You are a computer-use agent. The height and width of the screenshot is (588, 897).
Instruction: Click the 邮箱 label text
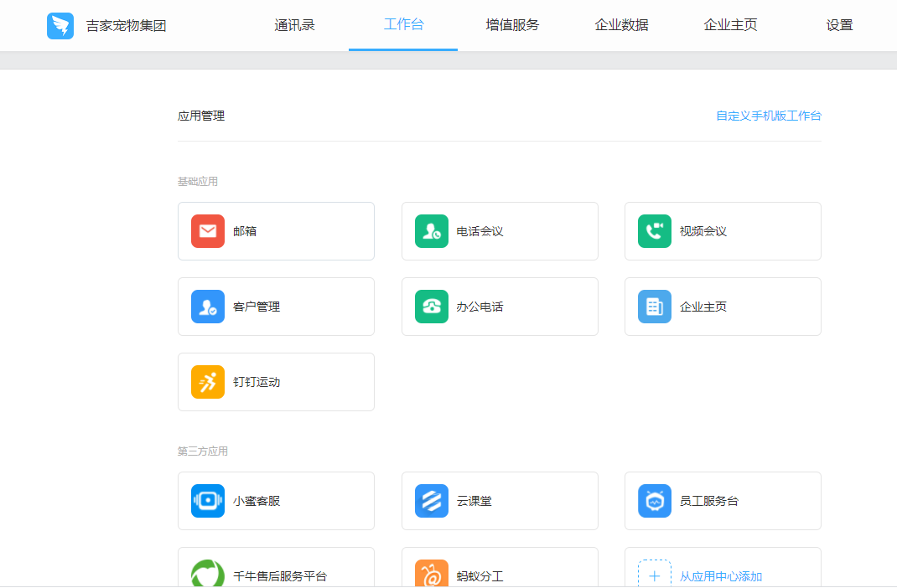(245, 231)
